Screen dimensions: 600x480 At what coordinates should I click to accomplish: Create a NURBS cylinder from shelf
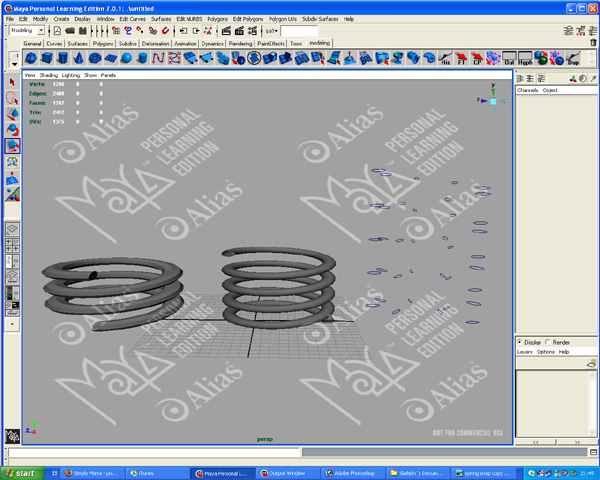(142, 58)
